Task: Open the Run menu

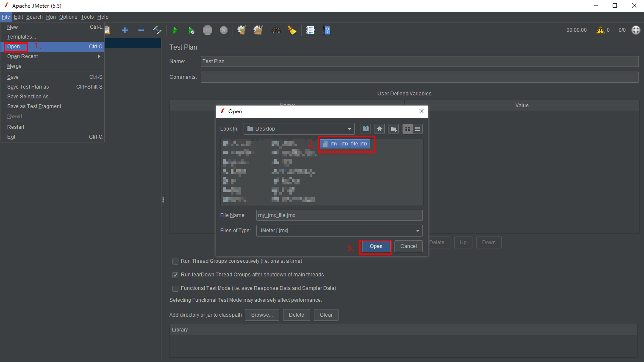Action: (51, 17)
